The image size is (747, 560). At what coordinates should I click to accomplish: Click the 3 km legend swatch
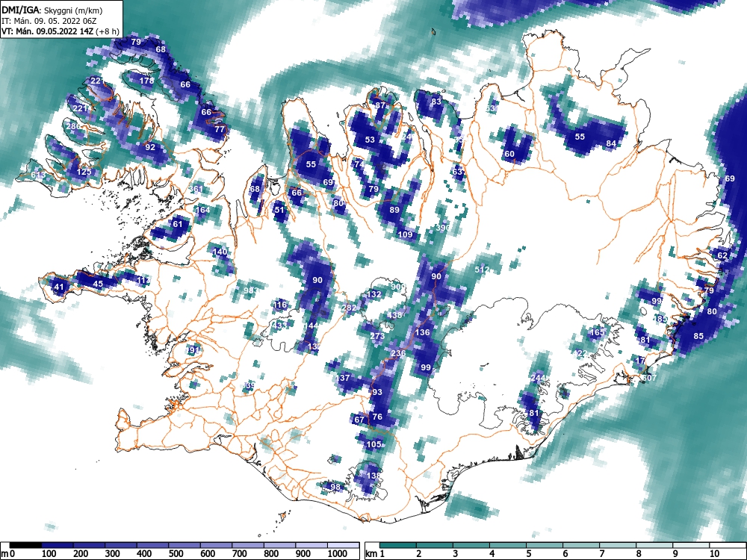[471, 545]
